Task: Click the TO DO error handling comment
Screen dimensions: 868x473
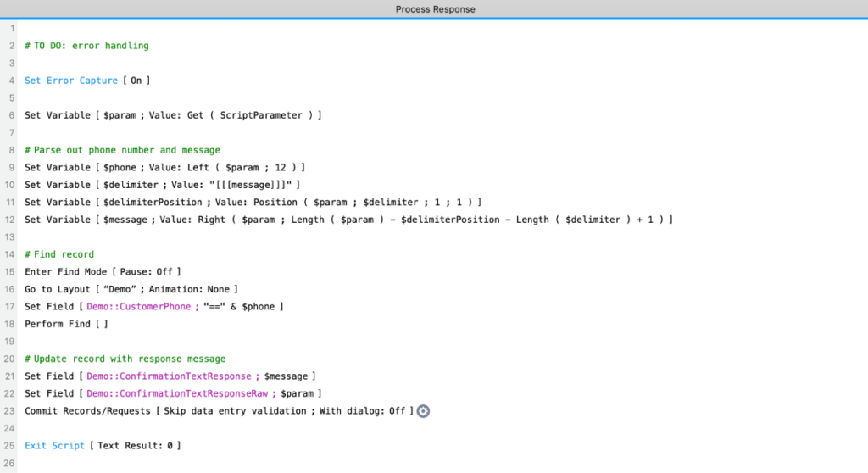Action: click(86, 46)
